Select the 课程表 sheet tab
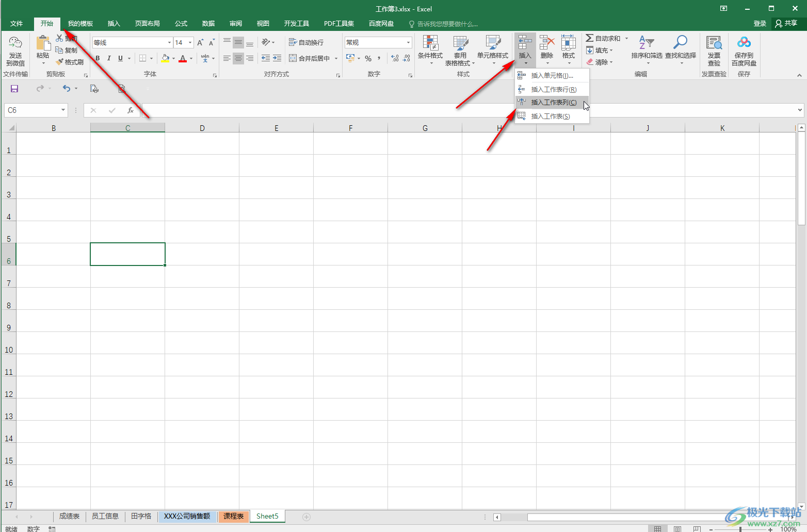 [x=233, y=516]
